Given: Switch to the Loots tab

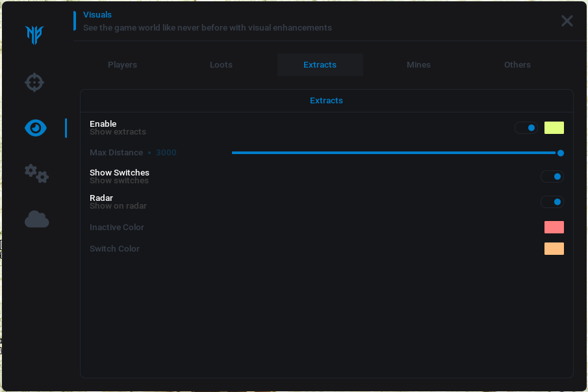Looking at the screenshot, I should click(x=221, y=65).
